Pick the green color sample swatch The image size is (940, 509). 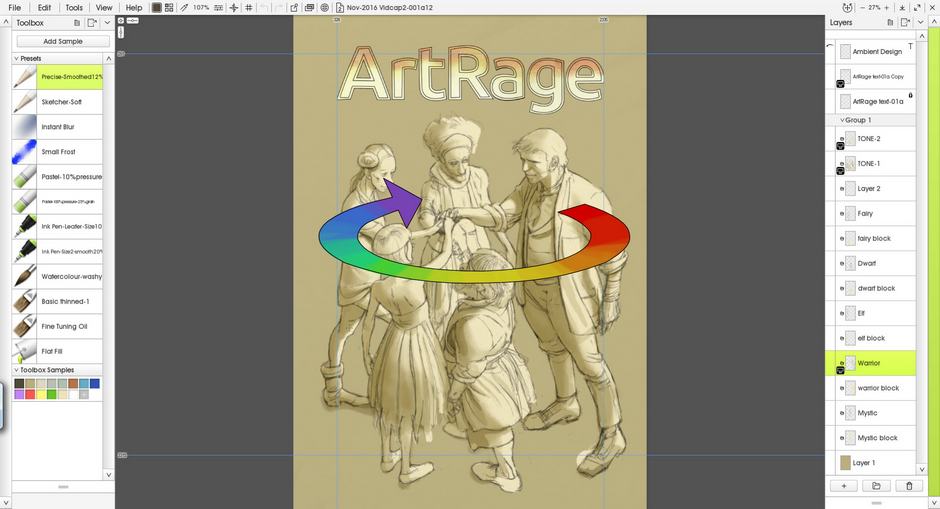(x=52, y=394)
